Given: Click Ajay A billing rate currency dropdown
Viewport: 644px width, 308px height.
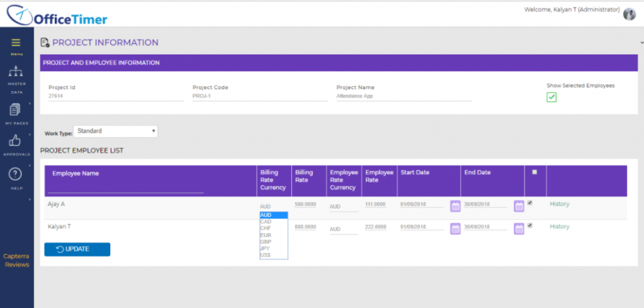Looking at the screenshot, I should click(274, 207).
